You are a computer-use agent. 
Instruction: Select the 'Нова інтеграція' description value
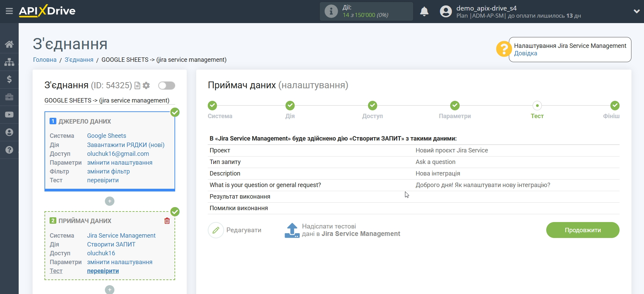tap(438, 173)
